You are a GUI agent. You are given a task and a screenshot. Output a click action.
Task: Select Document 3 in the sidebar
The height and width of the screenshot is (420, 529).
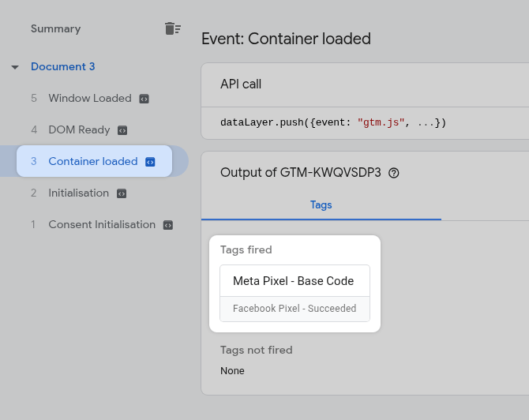(62, 66)
